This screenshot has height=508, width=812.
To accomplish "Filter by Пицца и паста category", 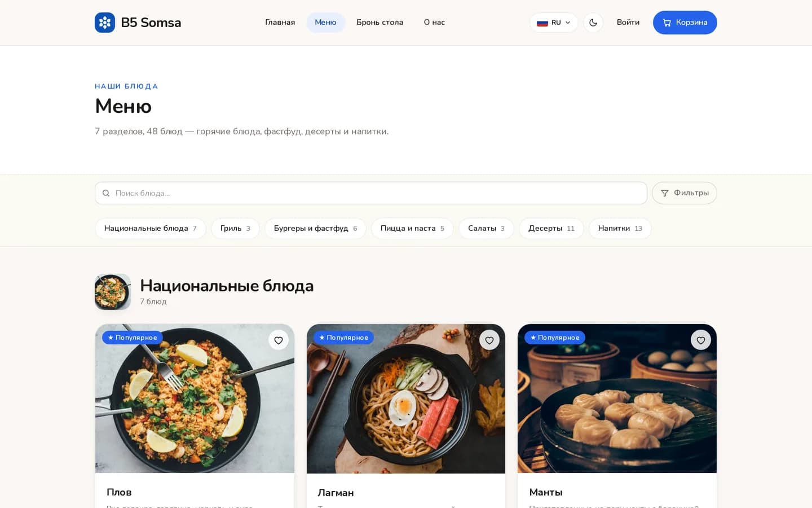I will tap(412, 229).
